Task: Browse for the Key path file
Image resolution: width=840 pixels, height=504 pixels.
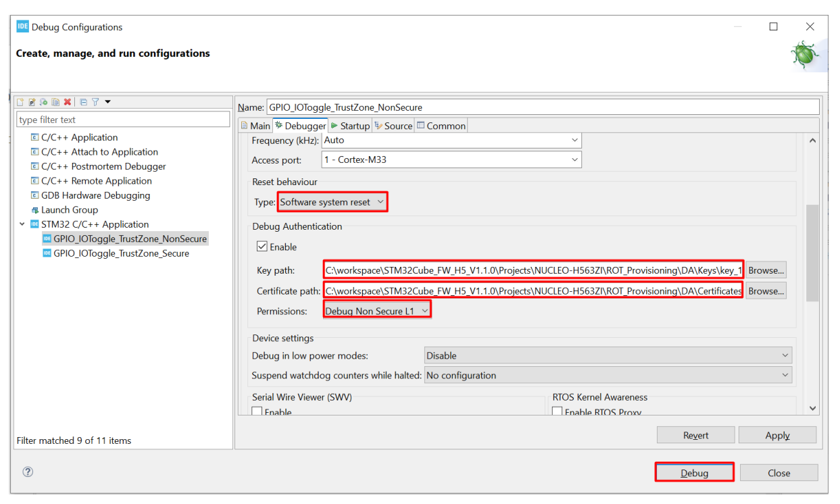Action: [766, 270]
